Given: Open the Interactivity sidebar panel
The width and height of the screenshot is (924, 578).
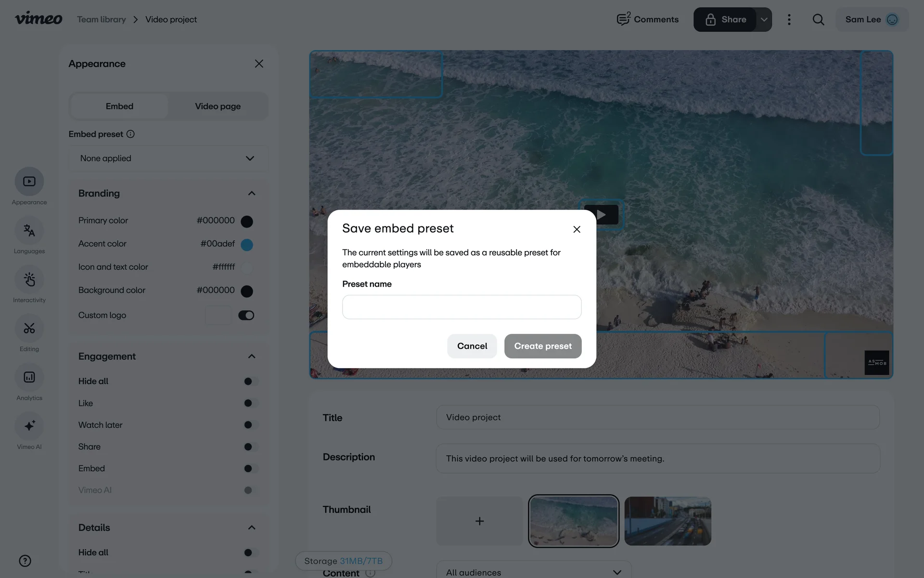Looking at the screenshot, I should 29,280.
